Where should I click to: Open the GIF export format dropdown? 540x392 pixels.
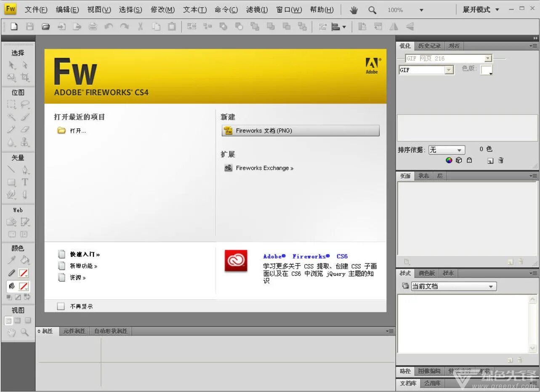coord(426,70)
